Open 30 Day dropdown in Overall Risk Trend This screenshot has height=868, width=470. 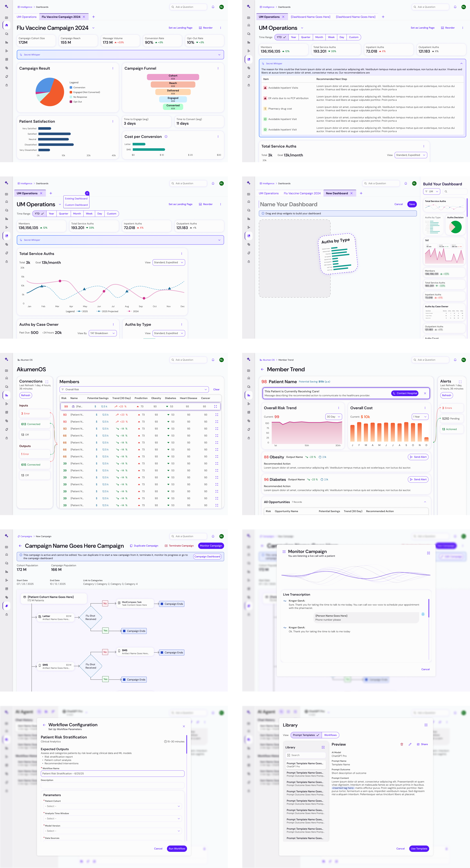point(334,417)
